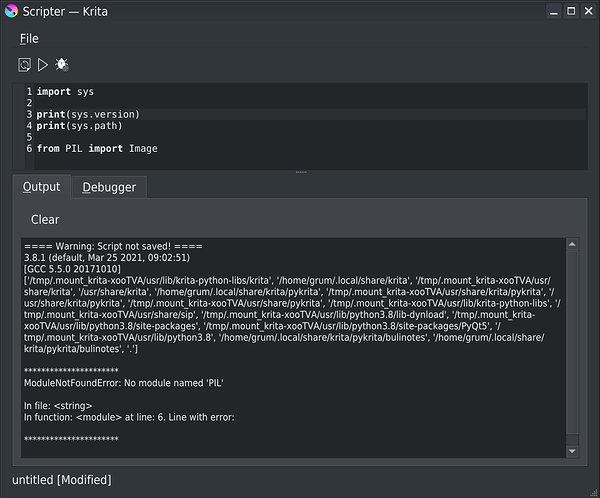Click 'ModuleNotFoundError: No module named PIL' text

pyautogui.click(x=124, y=383)
